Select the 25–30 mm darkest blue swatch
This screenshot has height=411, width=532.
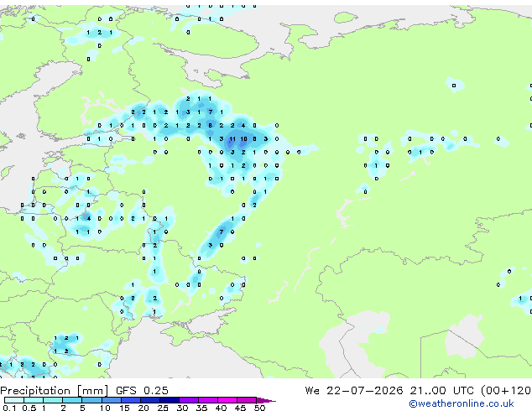point(170,400)
